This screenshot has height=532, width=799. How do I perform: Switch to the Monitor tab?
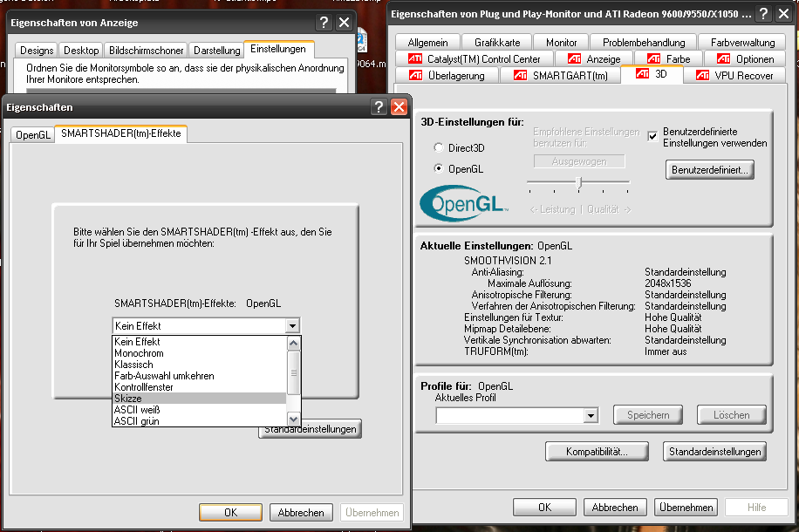[561, 42]
